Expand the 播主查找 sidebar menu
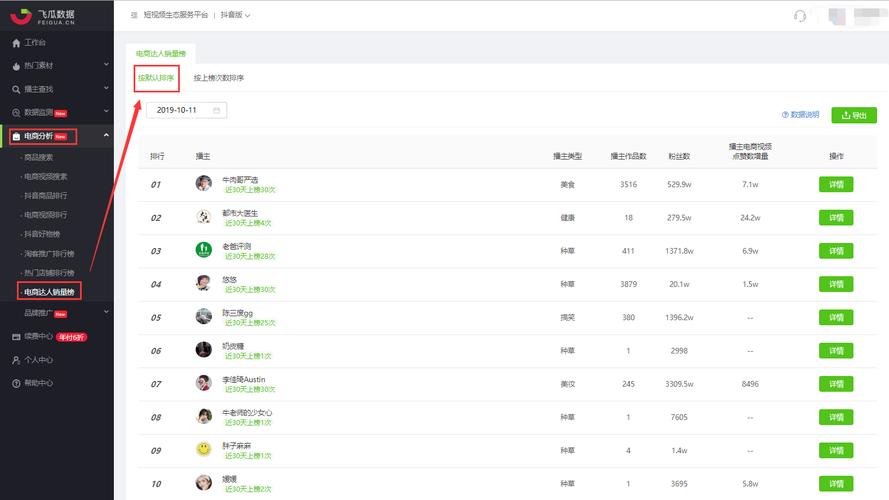 [106, 89]
